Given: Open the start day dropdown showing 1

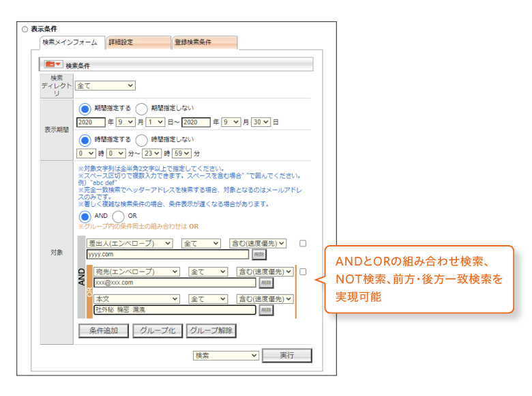Looking at the screenshot, I should point(156,122).
